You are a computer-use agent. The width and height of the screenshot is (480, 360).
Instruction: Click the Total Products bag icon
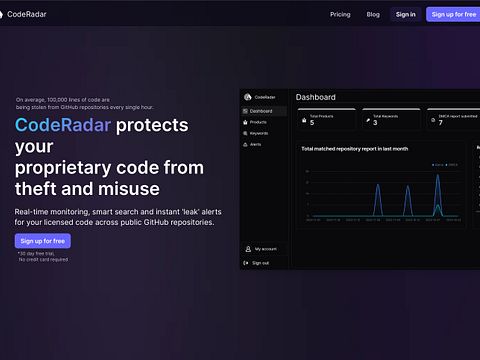[304, 120]
